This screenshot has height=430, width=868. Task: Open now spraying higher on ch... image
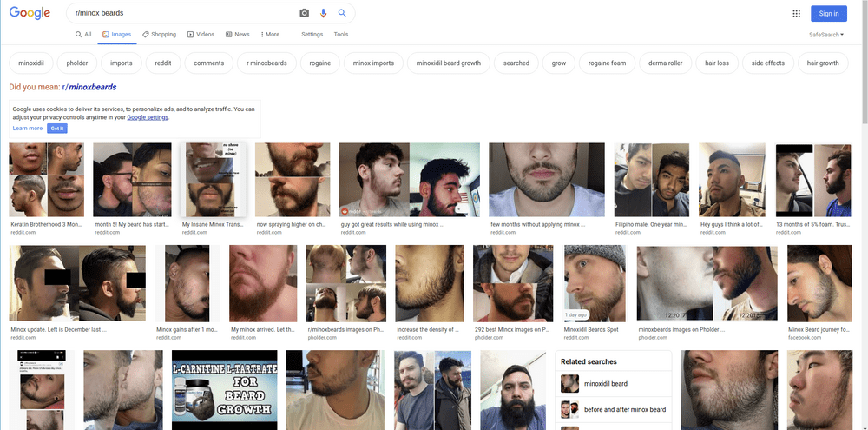[293, 180]
